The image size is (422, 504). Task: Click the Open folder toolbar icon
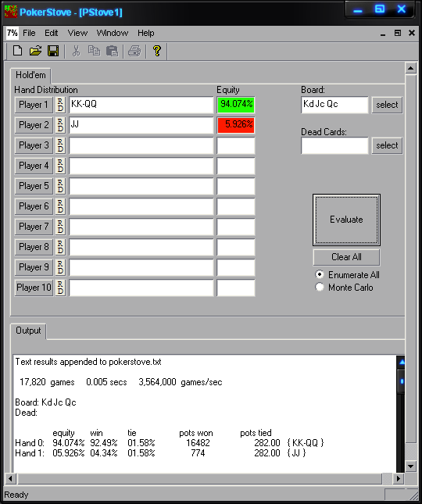36,51
